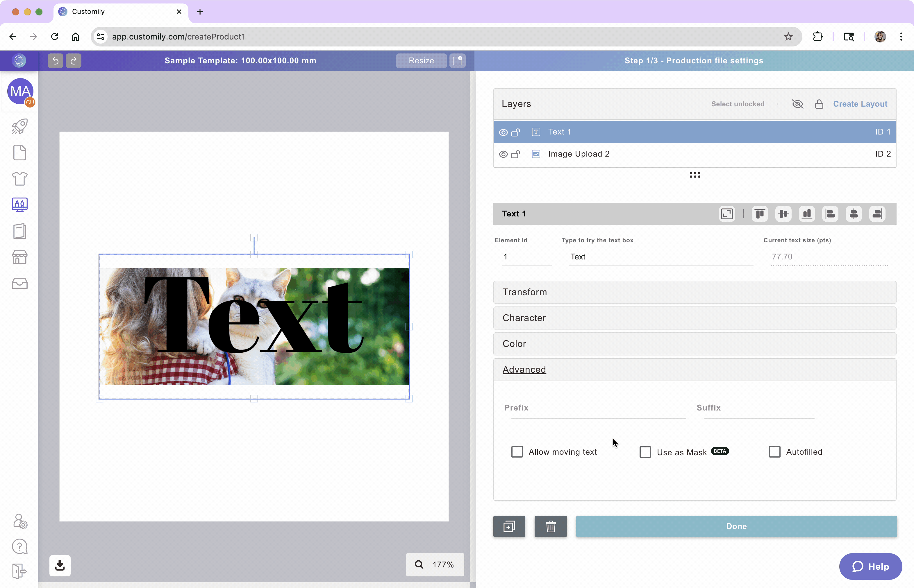Open a new browser tab

coord(200,12)
